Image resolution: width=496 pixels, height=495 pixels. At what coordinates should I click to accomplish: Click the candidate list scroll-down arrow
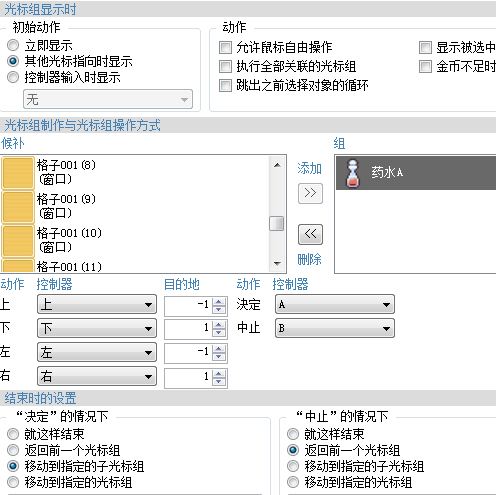(x=277, y=263)
